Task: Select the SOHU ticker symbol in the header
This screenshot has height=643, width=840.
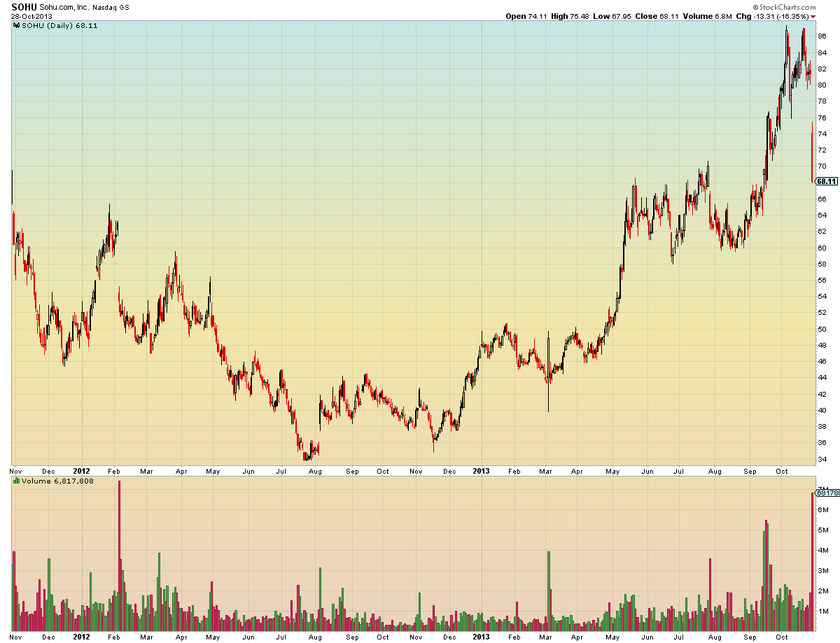Action: tap(24, 6)
